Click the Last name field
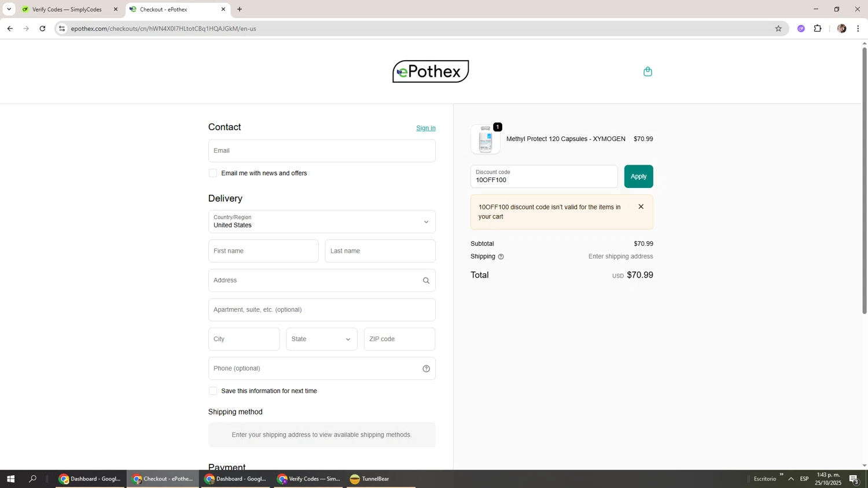The image size is (868, 488). (380, 252)
